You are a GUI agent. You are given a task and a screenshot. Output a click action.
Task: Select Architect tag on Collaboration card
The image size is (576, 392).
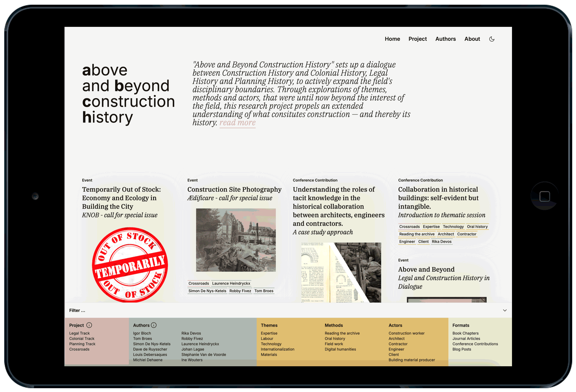click(x=446, y=234)
